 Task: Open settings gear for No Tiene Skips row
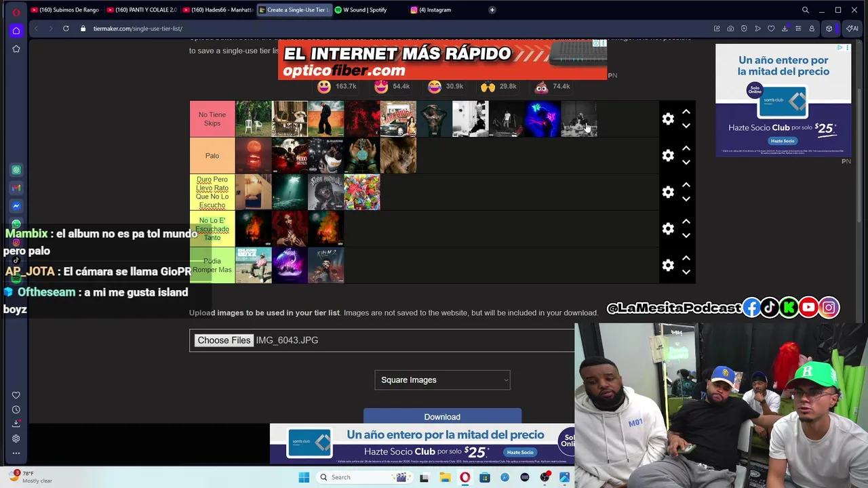668,119
